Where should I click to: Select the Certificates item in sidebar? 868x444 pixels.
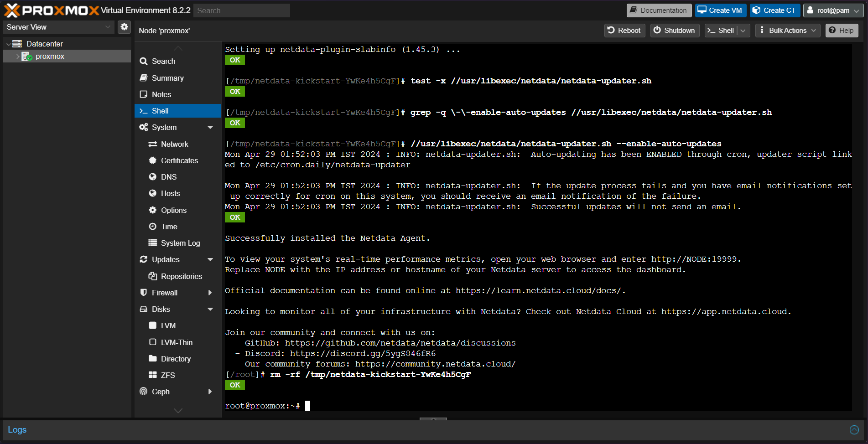click(x=180, y=160)
